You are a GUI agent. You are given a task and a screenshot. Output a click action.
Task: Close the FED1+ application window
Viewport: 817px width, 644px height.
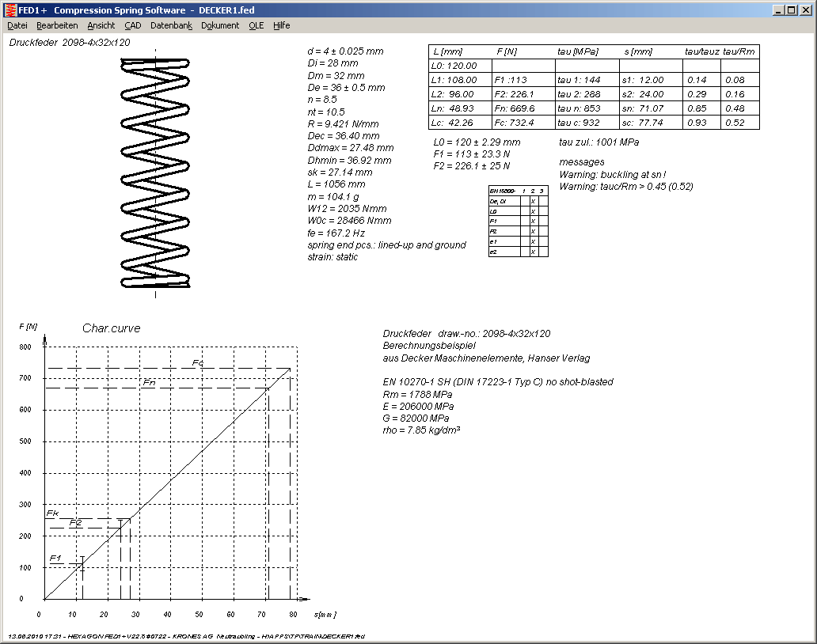click(x=807, y=9)
